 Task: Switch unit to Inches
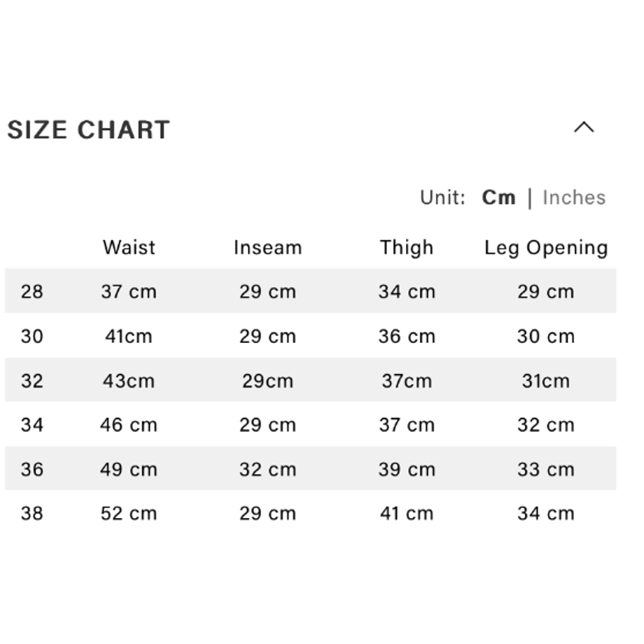tap(574, 197)
